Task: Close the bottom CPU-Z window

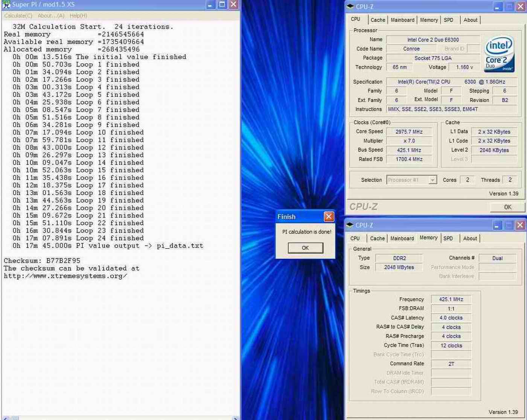Action: coord(520,225)
